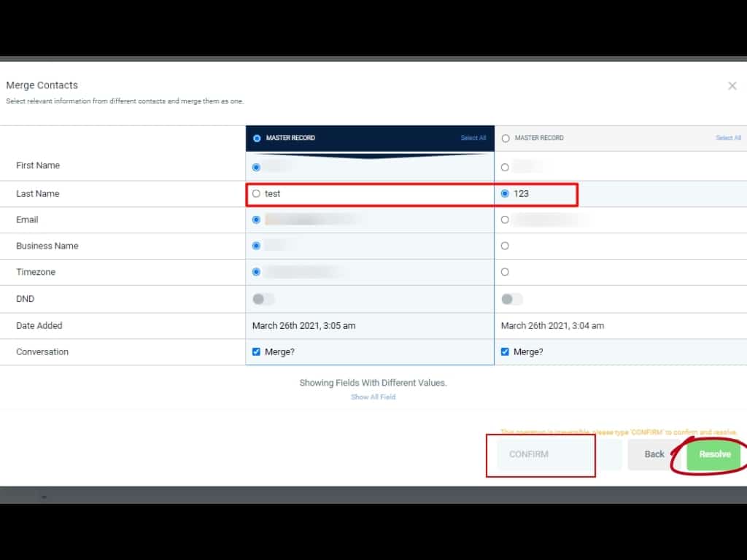Click Select All in right column header

coord(728,138)
